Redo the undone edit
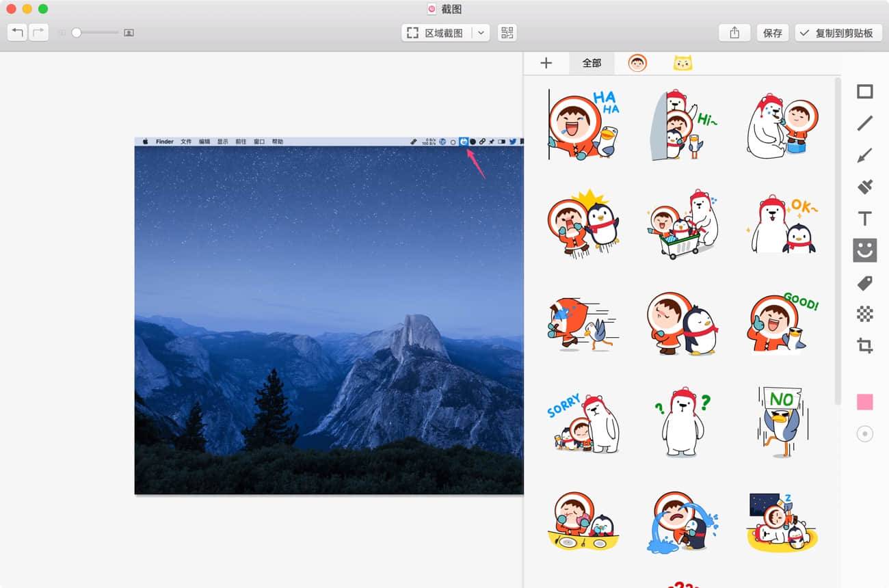889x588 pixels. click(x=38, y=32)
